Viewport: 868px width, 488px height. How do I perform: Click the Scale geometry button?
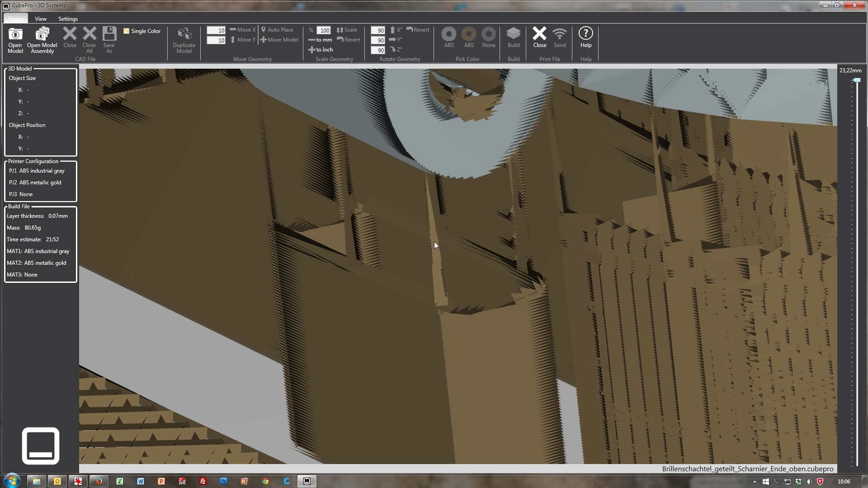coord(347,30)
